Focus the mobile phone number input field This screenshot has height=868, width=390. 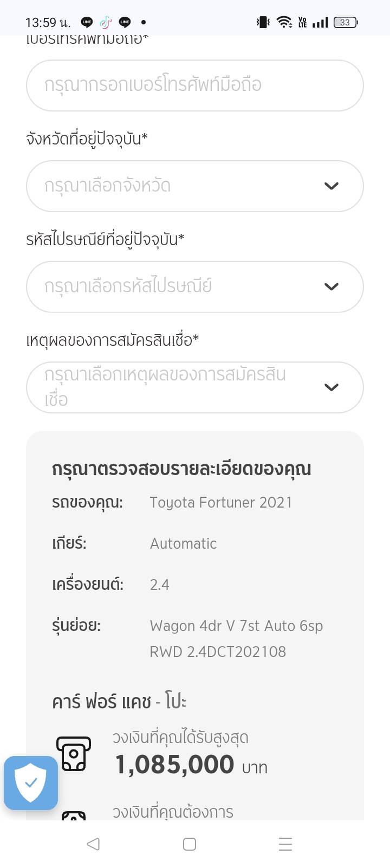[194, 86]
